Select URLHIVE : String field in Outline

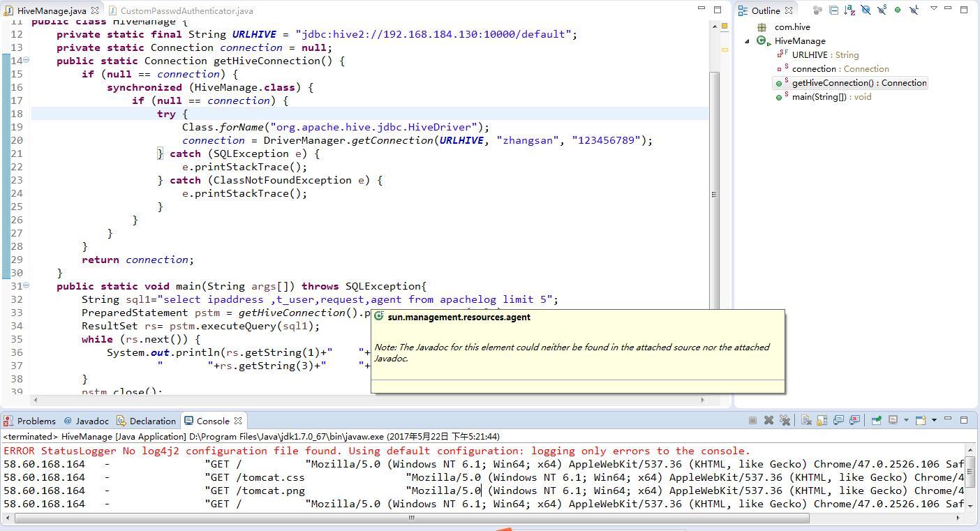825,55
